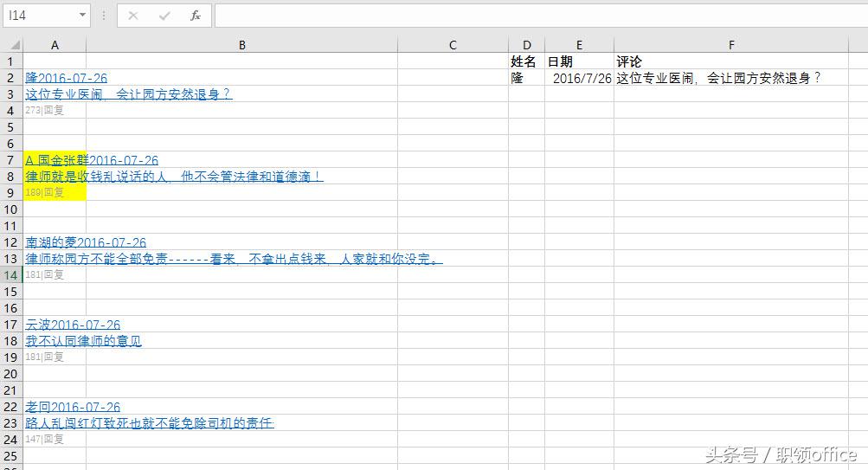Select column A header
The height and width of the screenshot is (470, 868).
pos(55,45)
